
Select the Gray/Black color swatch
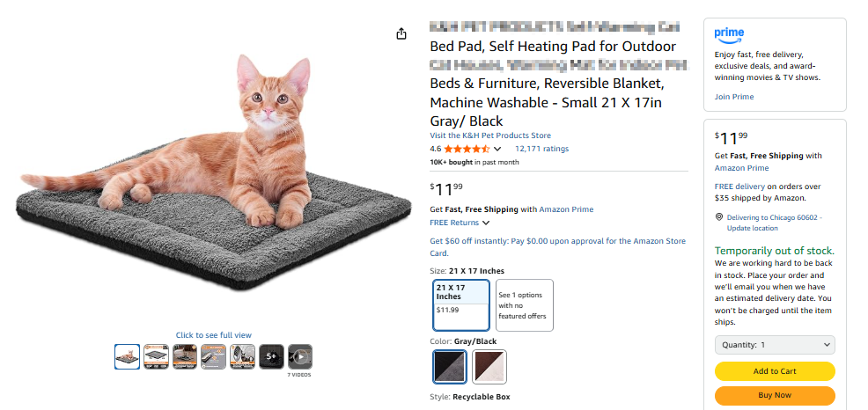pyautogui.click(x=450, y=366)
